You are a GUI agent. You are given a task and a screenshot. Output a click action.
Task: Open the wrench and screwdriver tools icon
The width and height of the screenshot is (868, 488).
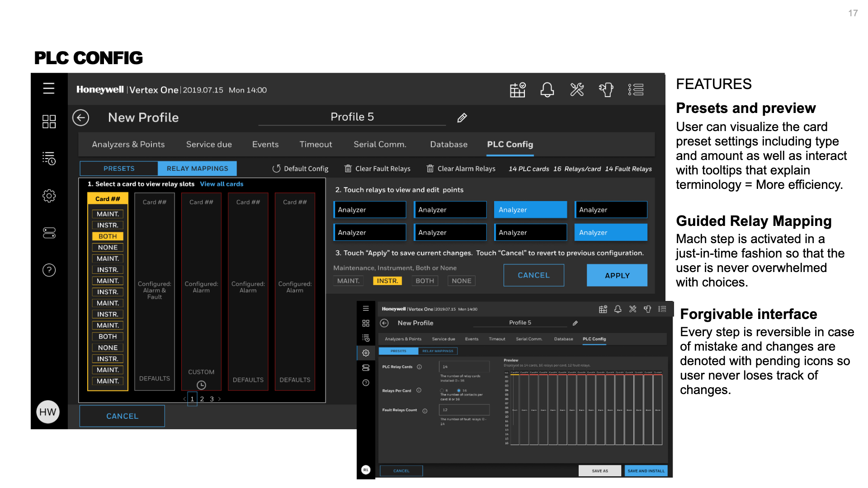click(x=577, y=89)
